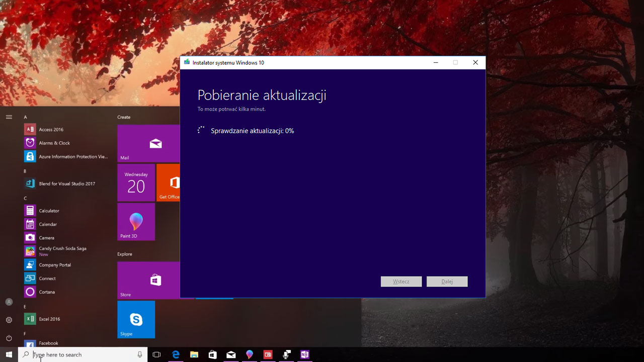Open Facebook from the app list
The image size is (644, 362).
coord(65,343)
